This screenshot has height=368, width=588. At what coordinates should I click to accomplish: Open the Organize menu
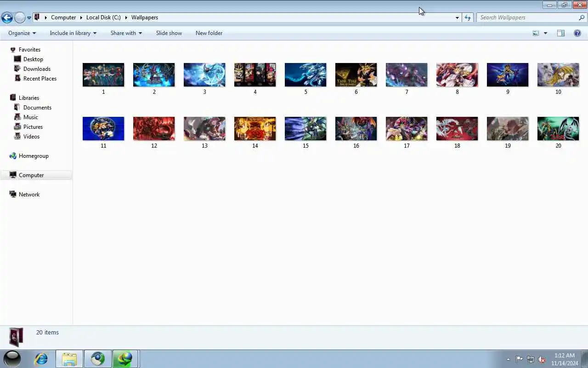tap(22, 33)
